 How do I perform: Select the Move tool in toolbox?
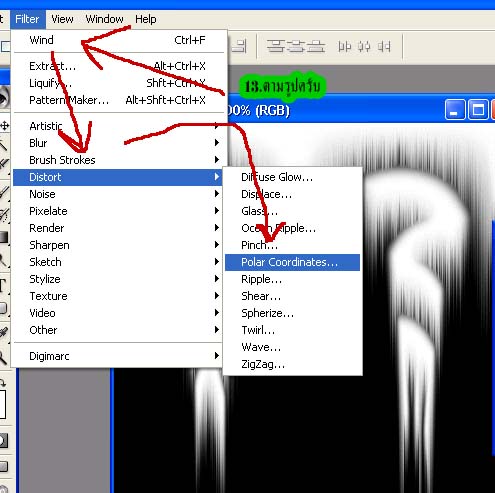pyautogui.click(x=5, y=126)
